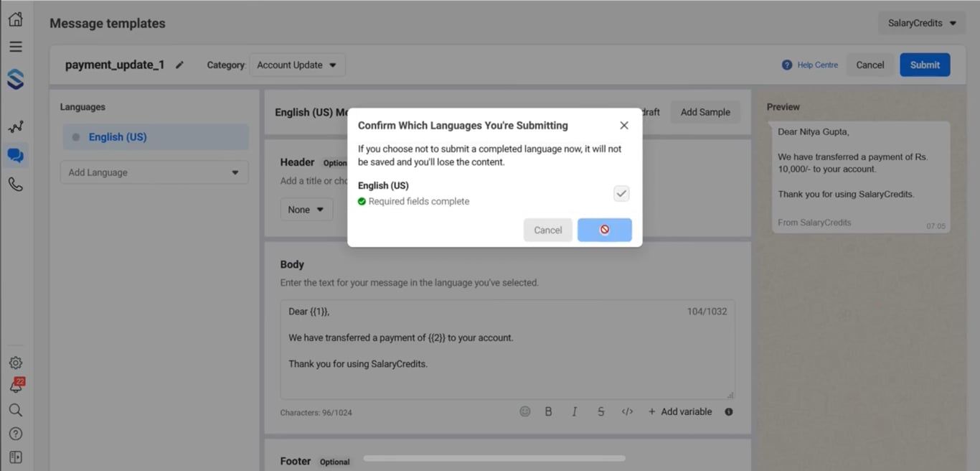Viewport: 980px width, 471px height.
Task: Insert emoji in message body
Action: coord(525,411)
